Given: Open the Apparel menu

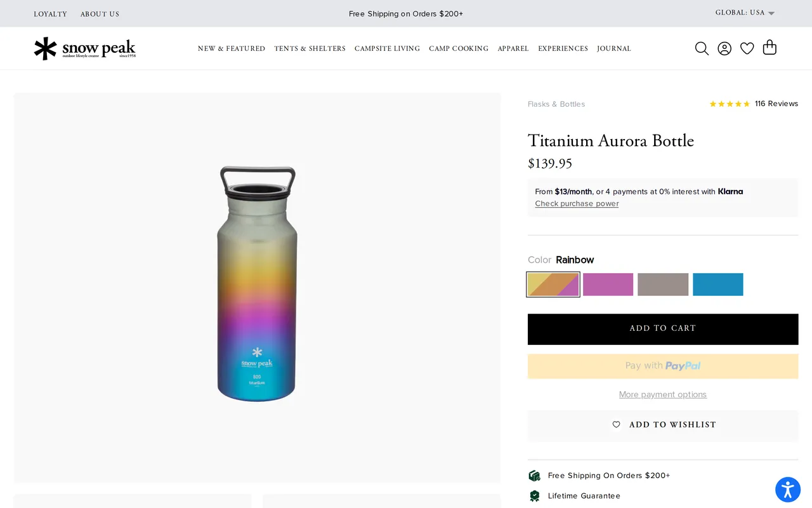Looking at the screenshot, I should point(513,48).
